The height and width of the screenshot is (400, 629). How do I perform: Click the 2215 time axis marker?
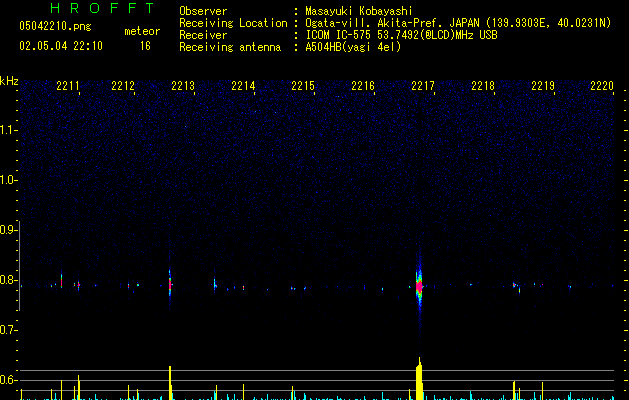click(303, 86)
